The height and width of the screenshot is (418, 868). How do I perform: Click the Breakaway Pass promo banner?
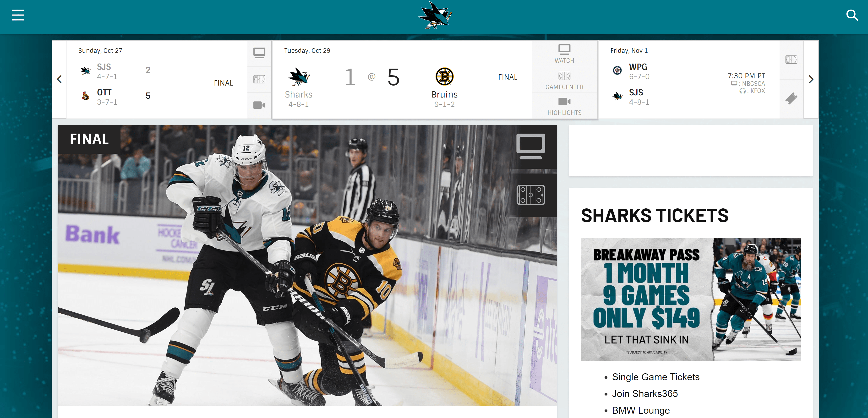click(x=690, y=299)
